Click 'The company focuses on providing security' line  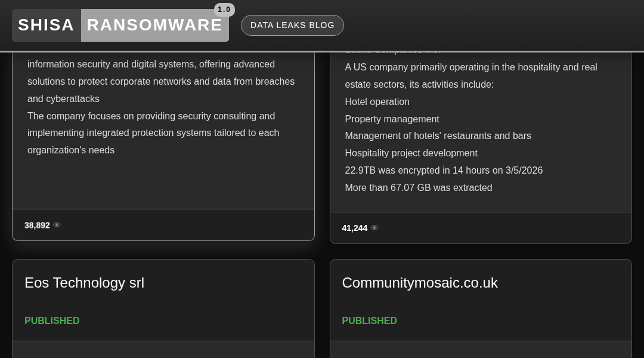(151, 116)
